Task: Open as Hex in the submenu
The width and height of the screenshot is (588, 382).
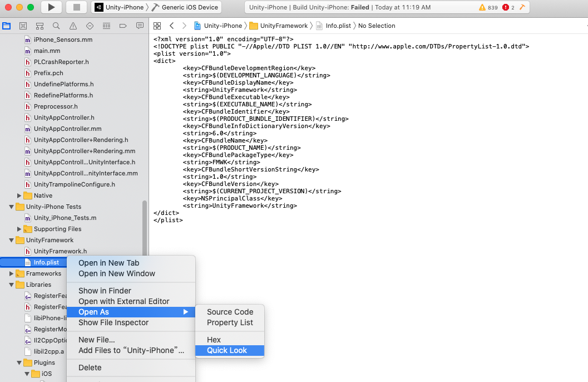Action: [230, 340]
